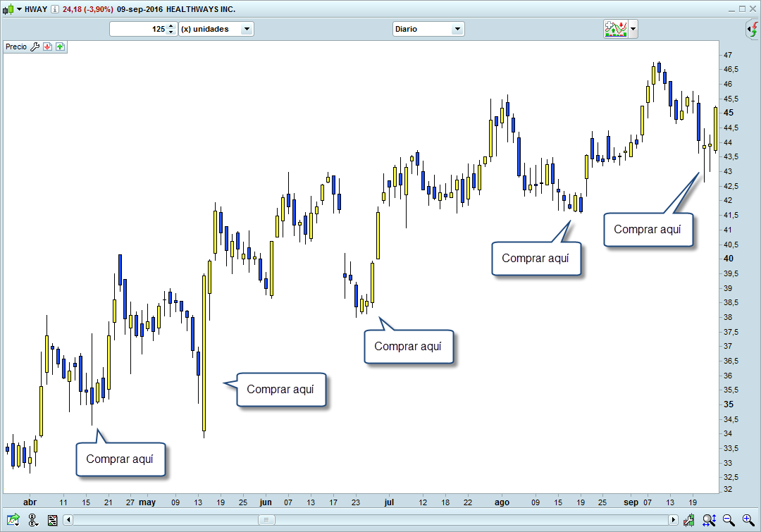Screen dimensions: 761x532
Task: Open the indicator settings wrench on the Precio panel
Action: click(x=34, y=47)
